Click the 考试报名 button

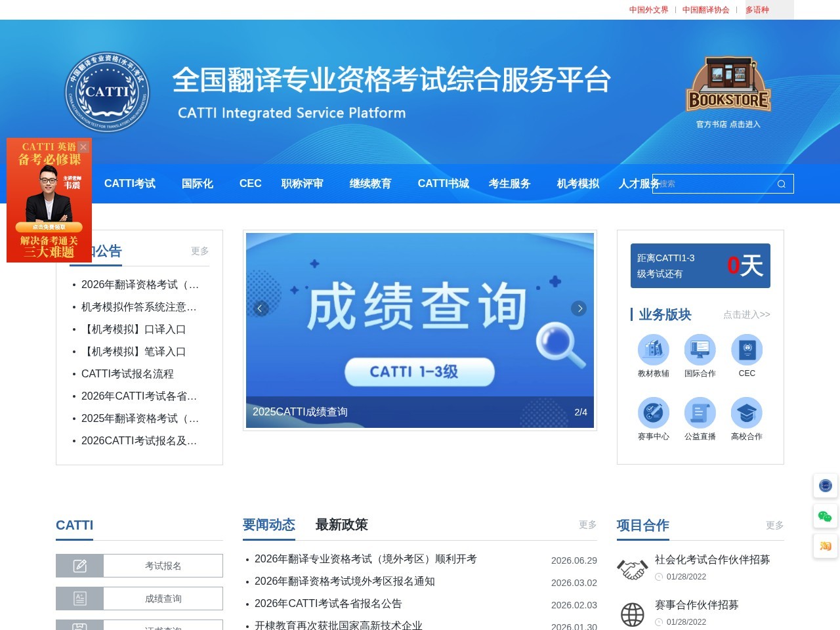coord(139,566)
